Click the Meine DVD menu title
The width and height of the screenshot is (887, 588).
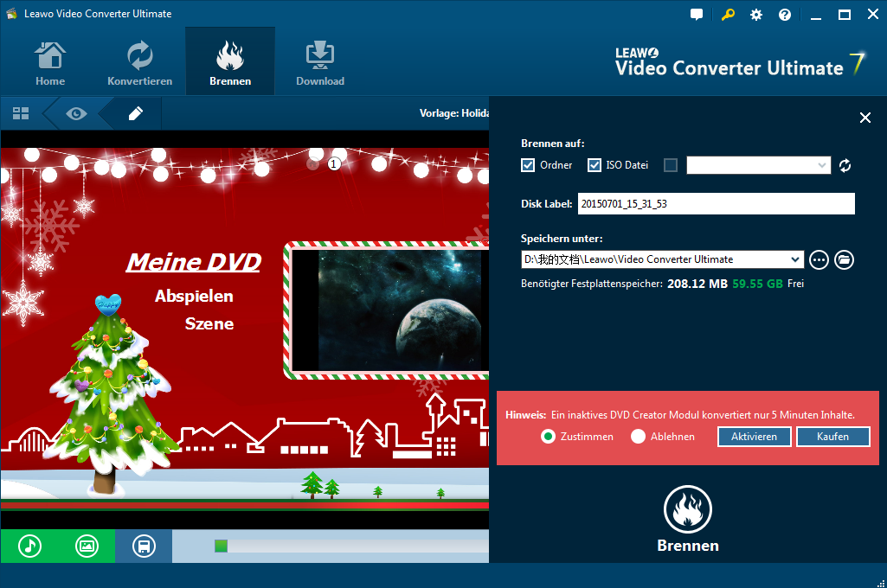(194, 262)
